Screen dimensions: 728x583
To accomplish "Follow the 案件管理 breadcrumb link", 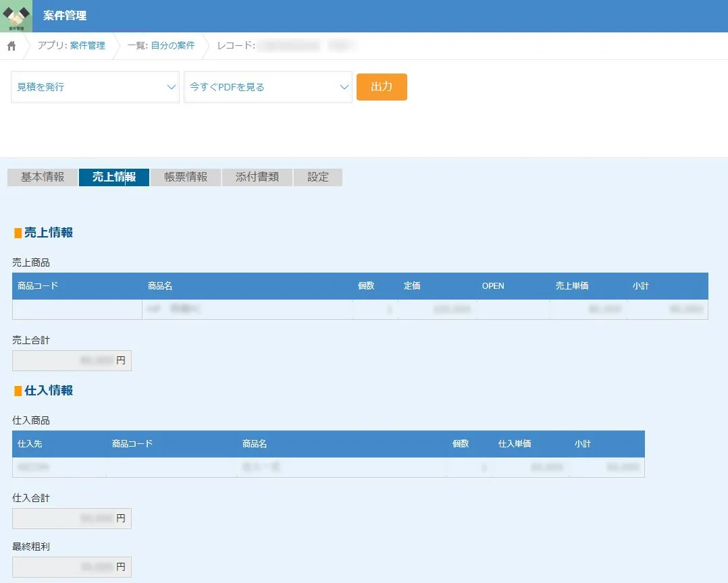I will tap(88, 46).
